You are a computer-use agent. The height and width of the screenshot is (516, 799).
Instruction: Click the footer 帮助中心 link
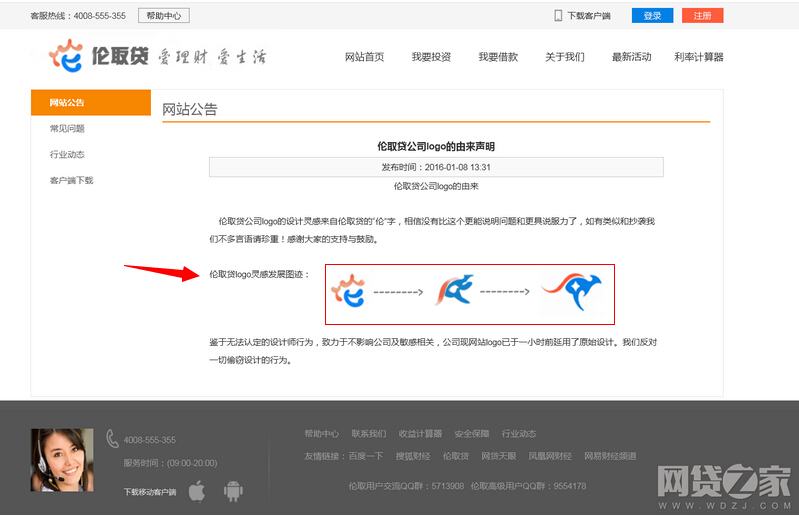point(322,433)
